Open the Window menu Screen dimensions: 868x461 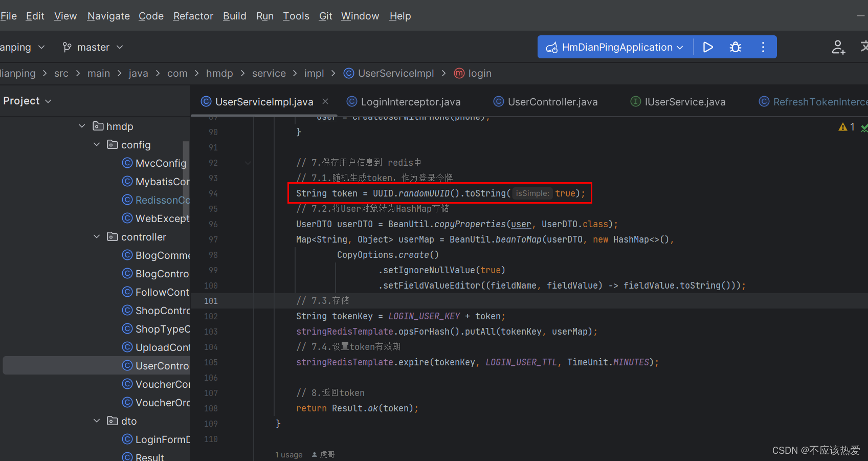[360, 16]
